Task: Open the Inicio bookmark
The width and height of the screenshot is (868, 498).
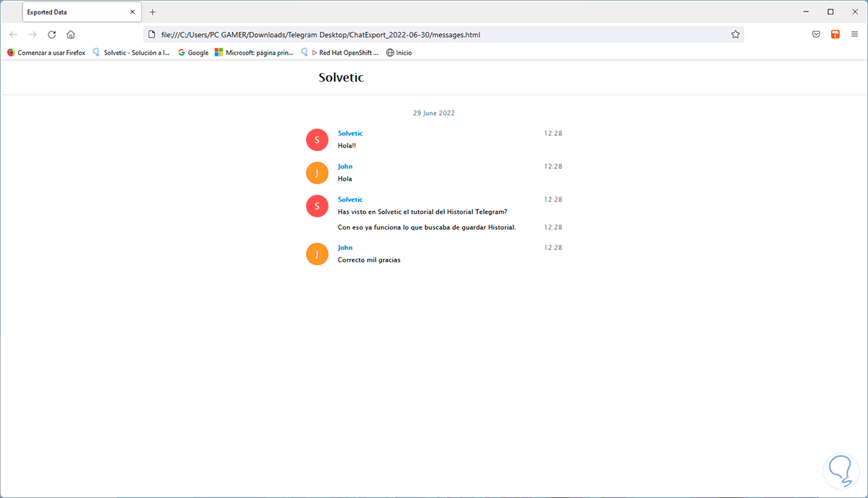Action: [x=399, y=53]
